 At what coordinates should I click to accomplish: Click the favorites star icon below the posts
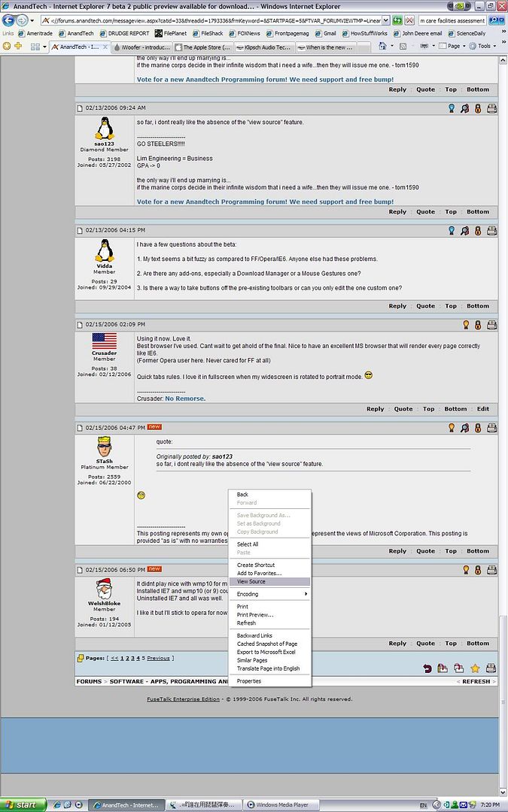tap(475, 668)
